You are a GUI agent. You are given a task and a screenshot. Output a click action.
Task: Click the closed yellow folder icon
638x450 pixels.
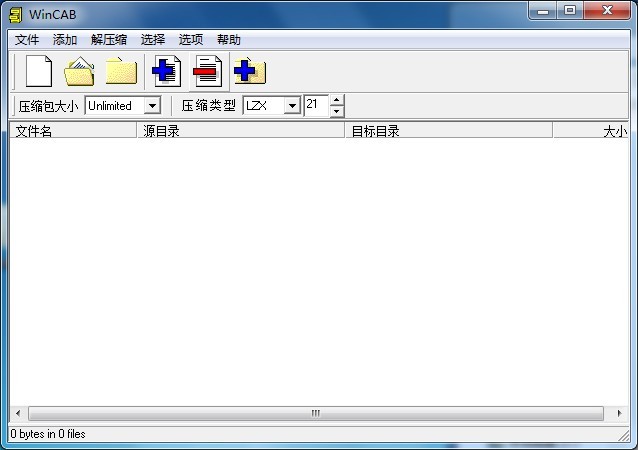pos(121,71)
